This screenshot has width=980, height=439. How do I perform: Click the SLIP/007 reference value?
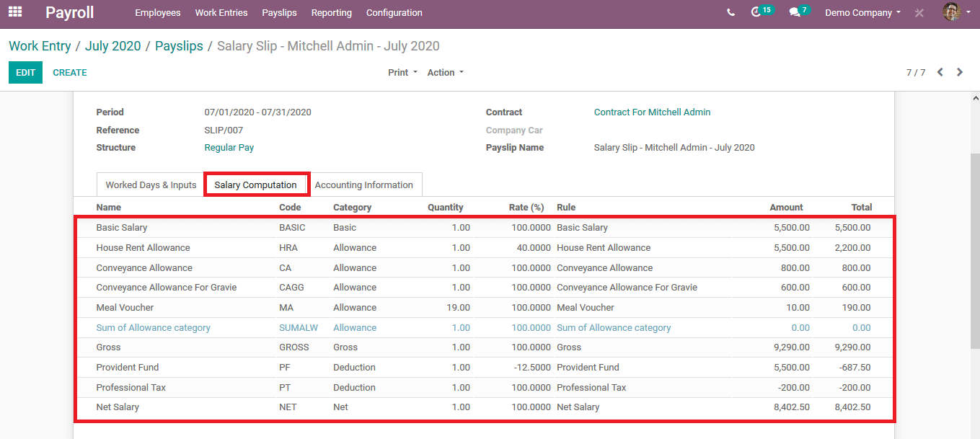(224, 130)
